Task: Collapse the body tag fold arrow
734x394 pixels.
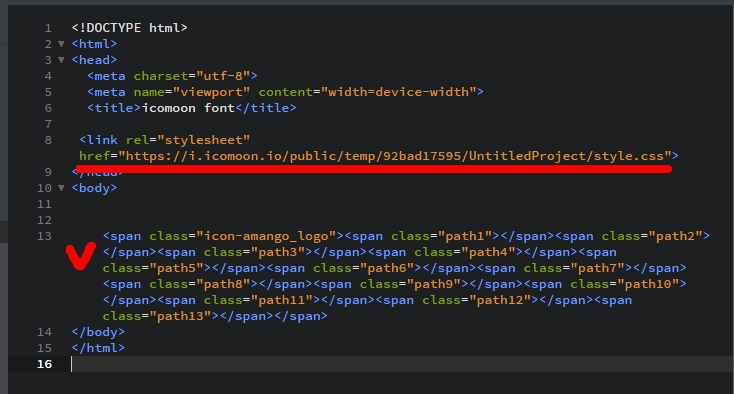Action: (x=61, y=188)
